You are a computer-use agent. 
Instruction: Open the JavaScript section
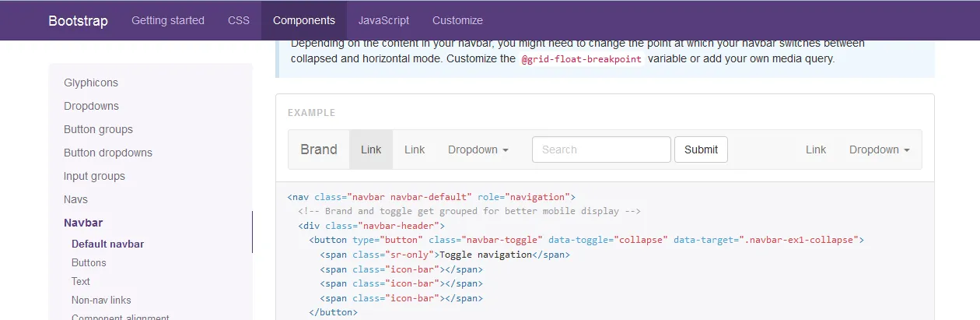[x=383, y=20]
